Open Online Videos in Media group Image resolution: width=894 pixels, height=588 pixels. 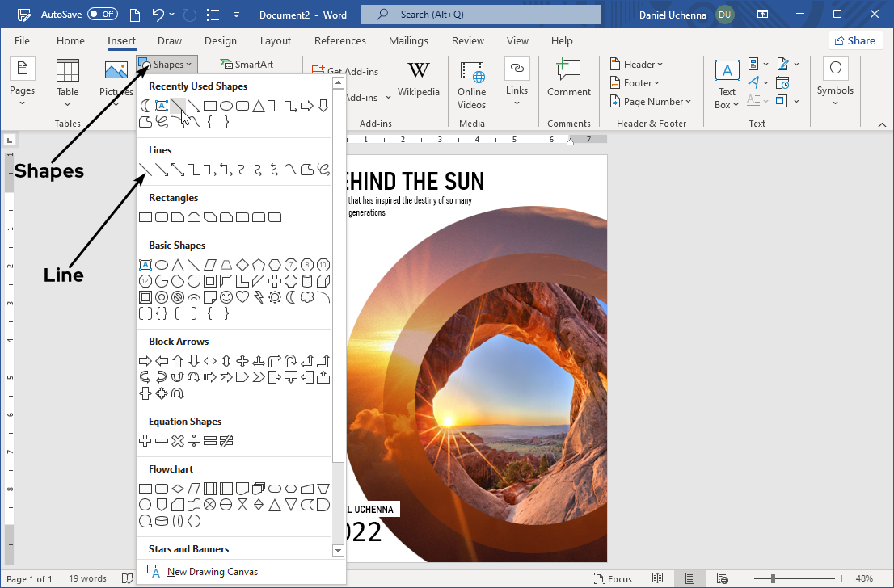coord(471,84)
